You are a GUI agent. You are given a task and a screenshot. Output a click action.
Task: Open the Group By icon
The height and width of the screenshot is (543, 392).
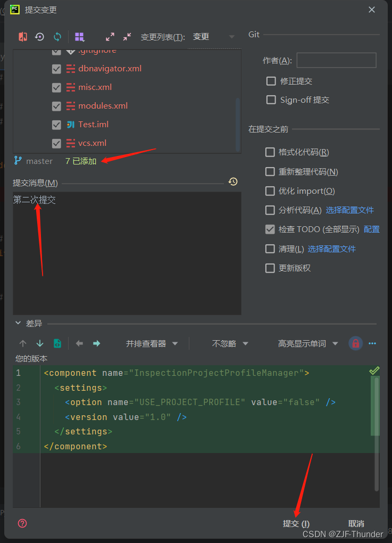click(80, 37)
